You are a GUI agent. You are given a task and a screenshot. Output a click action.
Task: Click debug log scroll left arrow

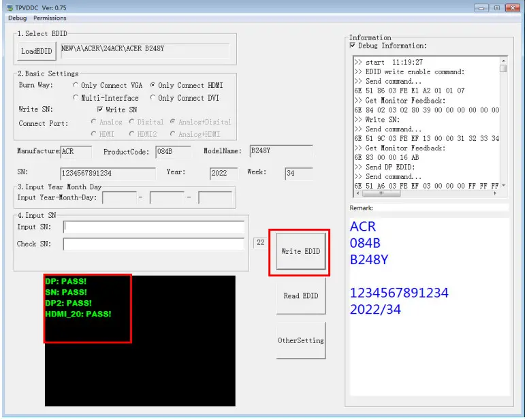point(357,193)
